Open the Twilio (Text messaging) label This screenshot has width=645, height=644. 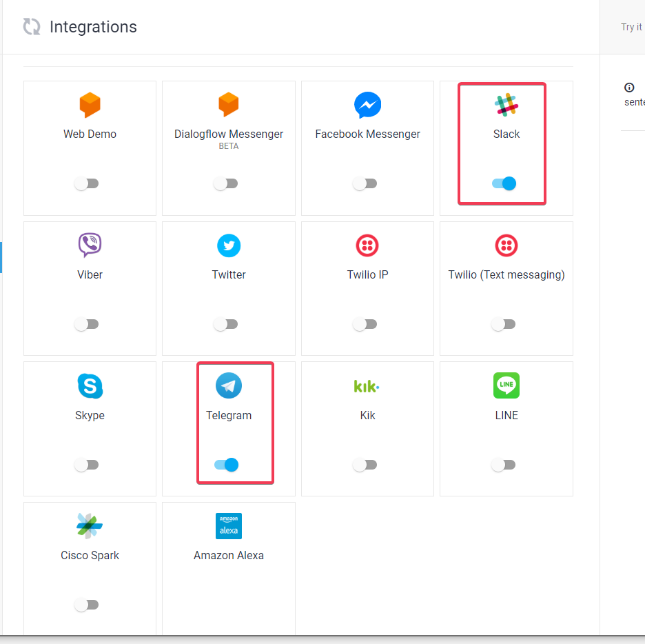coord(506,275)
